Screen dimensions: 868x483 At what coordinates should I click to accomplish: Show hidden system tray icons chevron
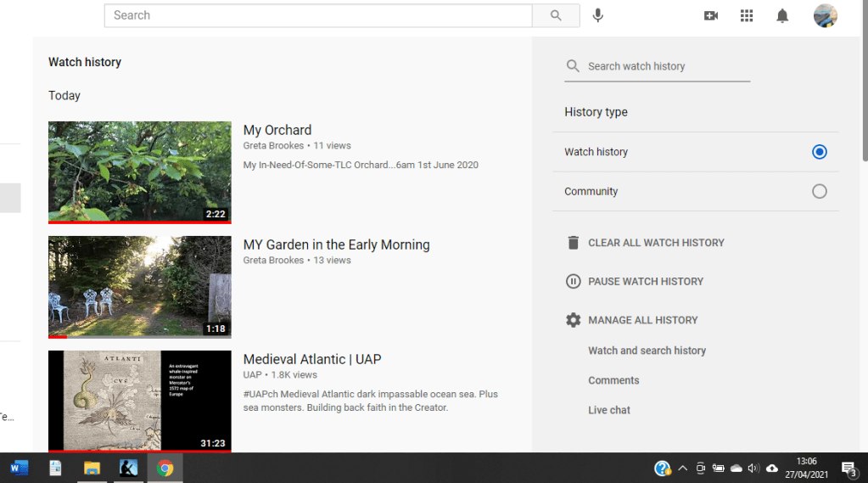(x=682, y=468)
